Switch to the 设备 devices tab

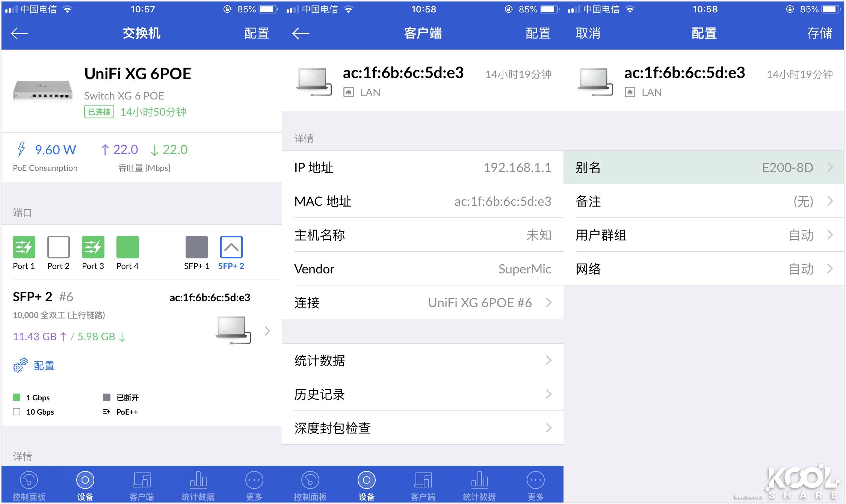tap(85, 484)
